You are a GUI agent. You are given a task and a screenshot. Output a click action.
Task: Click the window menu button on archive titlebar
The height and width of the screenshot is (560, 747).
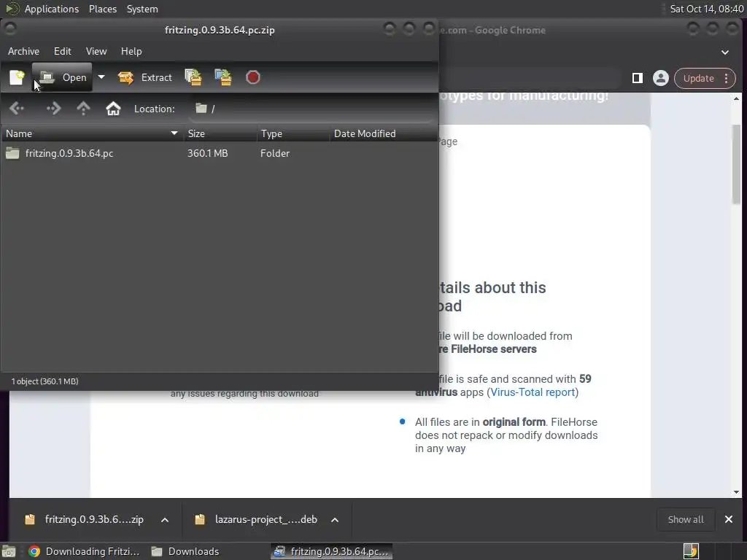[10, 28]
